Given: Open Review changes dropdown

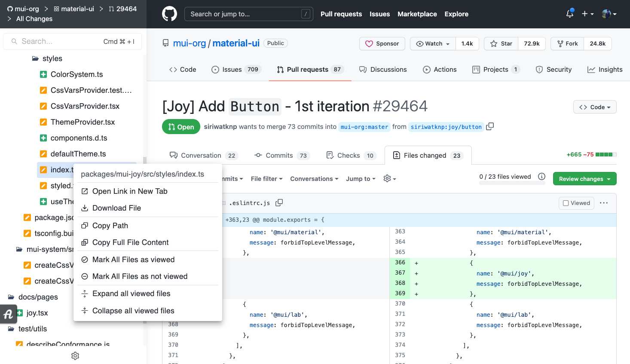Looking at the screenshot, I should 584,179.
